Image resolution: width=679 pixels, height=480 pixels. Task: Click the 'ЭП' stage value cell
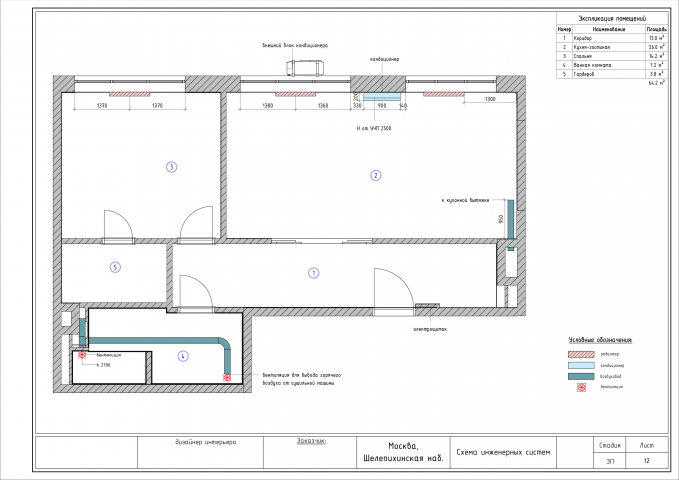point(610,461)
